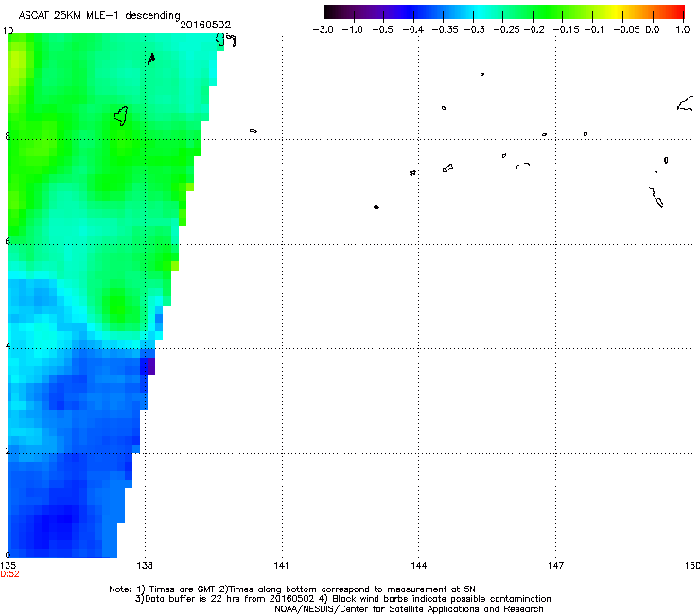Click the red end of the color scale

pos(676,11)
